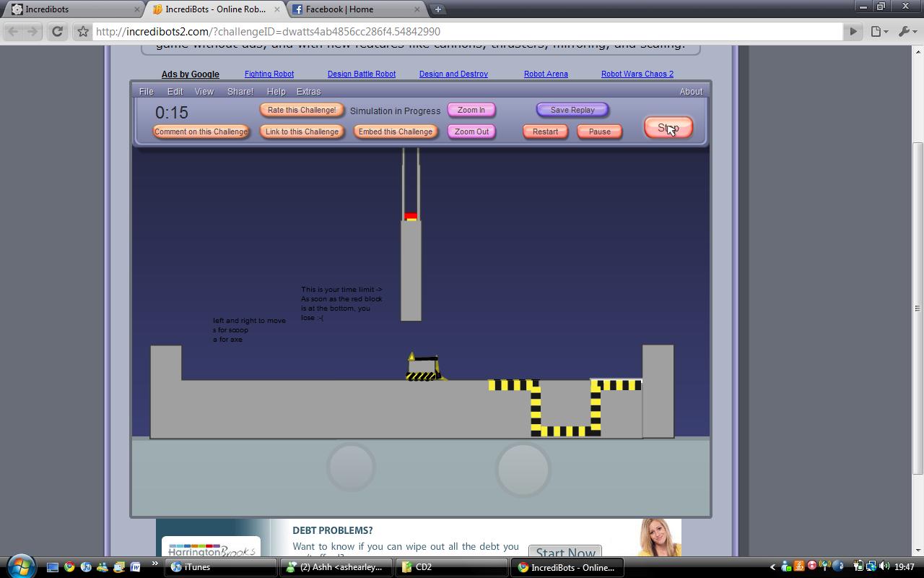Click the Save Replay button
The height and width of the screenshot is (578, 924).
(x=572, y=110)
